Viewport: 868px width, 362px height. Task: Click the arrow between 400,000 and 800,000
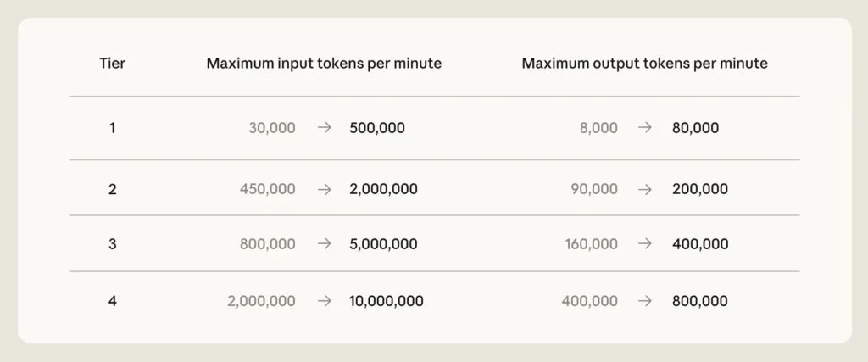645,301
